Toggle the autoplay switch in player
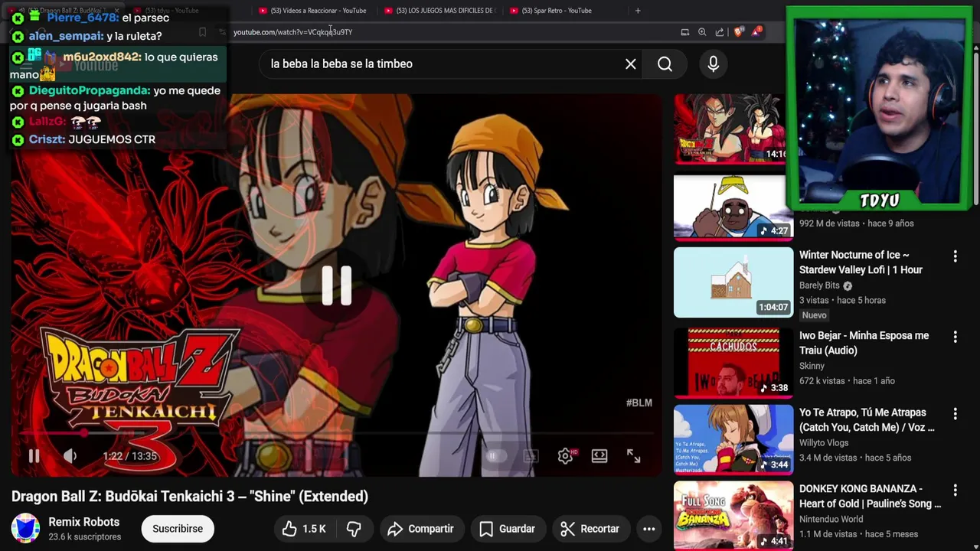980x551 pixels. [495, 456]
